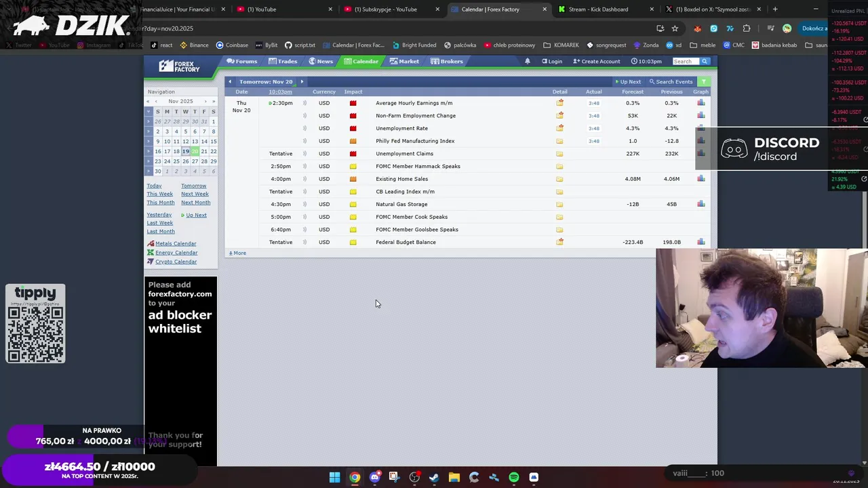Open Steam from the taskbar
The width and height of the screenshot is (868, 488).
[434, 477]
